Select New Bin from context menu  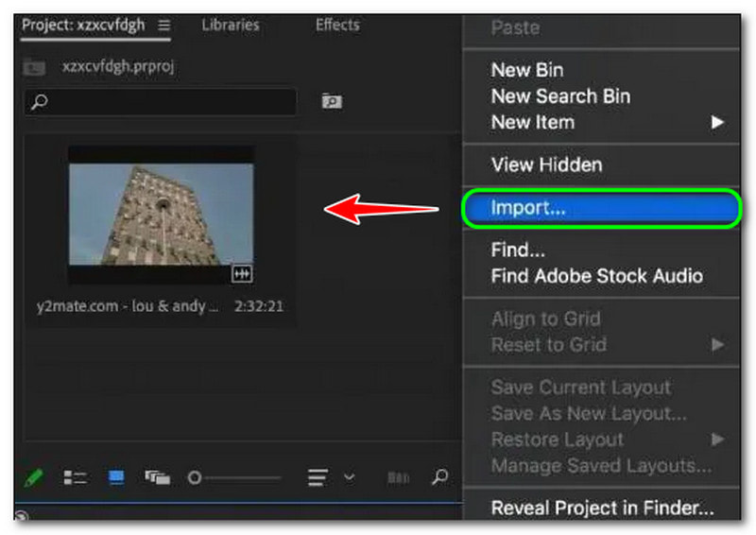527,70
